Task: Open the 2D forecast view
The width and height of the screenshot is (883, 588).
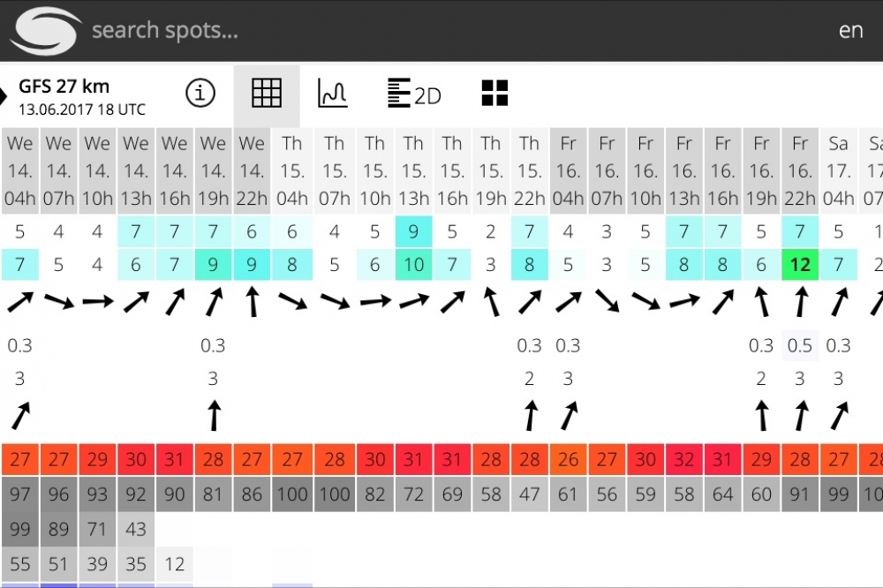Action: point(414,93)
